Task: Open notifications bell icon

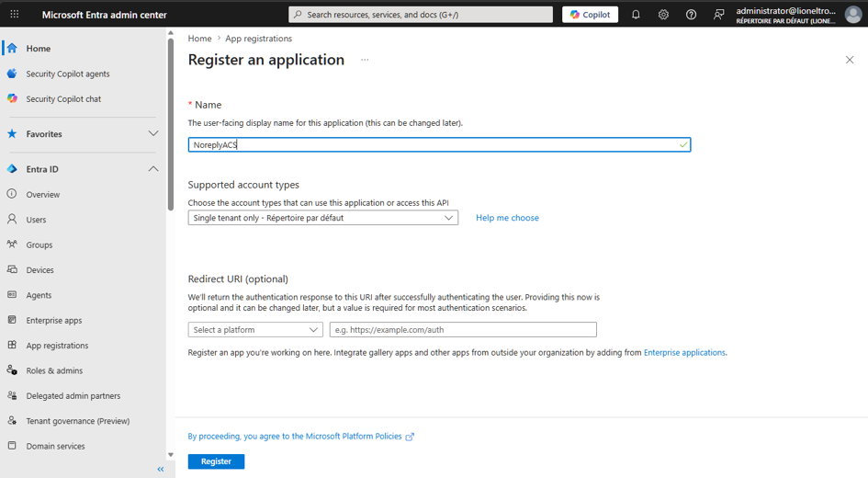Action: tap(636, 15)
